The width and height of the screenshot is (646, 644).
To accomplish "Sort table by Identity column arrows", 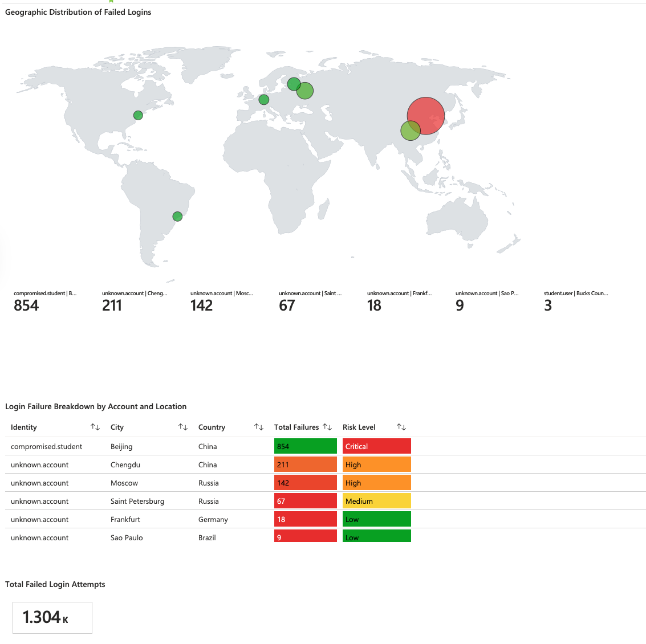I will pyautogui.click(x=95, y=427).
